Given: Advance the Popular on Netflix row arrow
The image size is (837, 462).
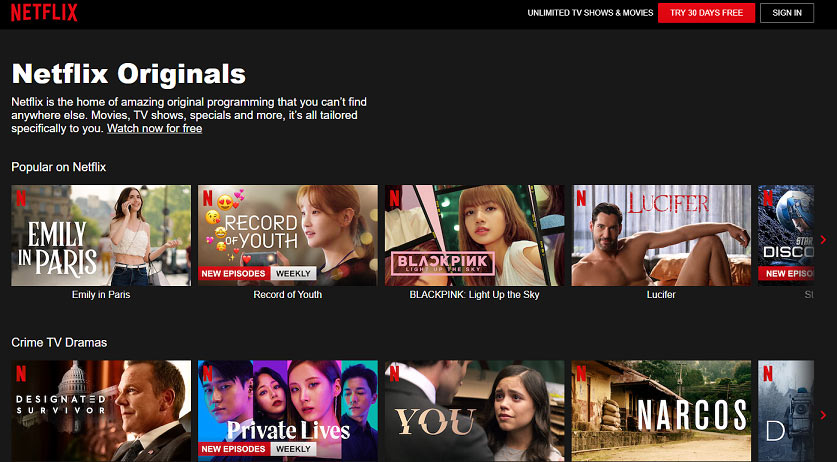Looking at the screenshot, I should 823,240.
